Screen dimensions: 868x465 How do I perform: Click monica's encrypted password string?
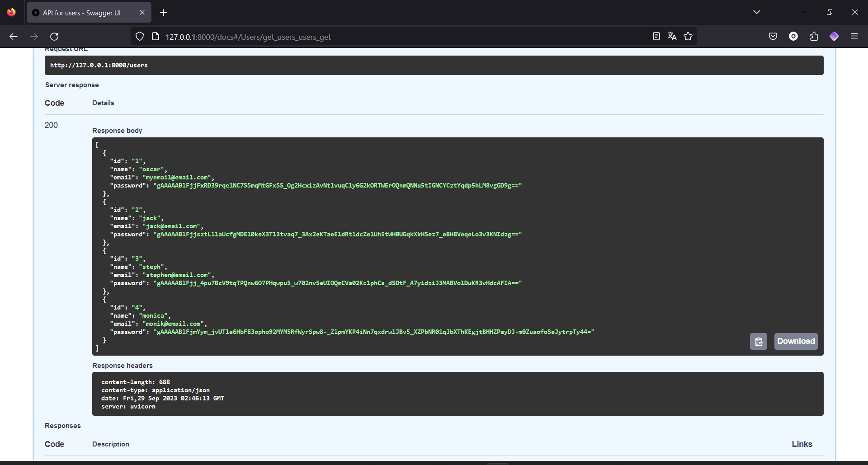click(x=374, y=332)
